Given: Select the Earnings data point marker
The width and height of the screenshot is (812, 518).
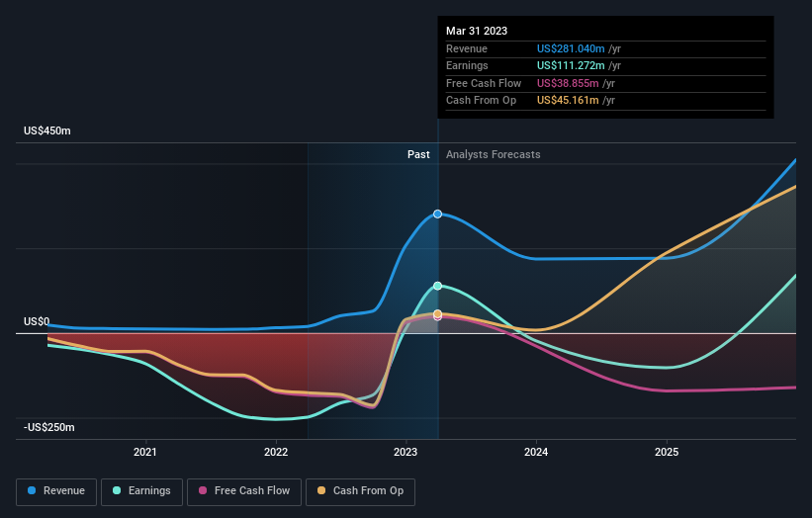Looking at the screenshot, I should (x=437, y=286).
